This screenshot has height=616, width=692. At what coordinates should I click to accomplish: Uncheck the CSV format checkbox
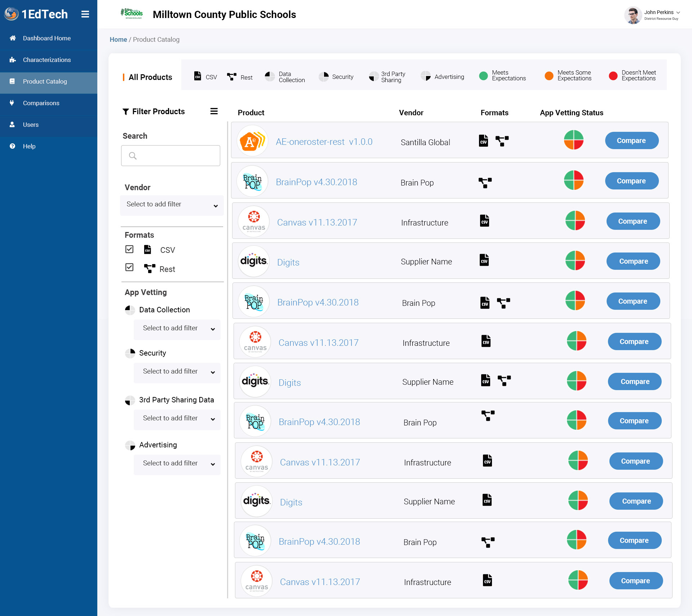(129, 249)
